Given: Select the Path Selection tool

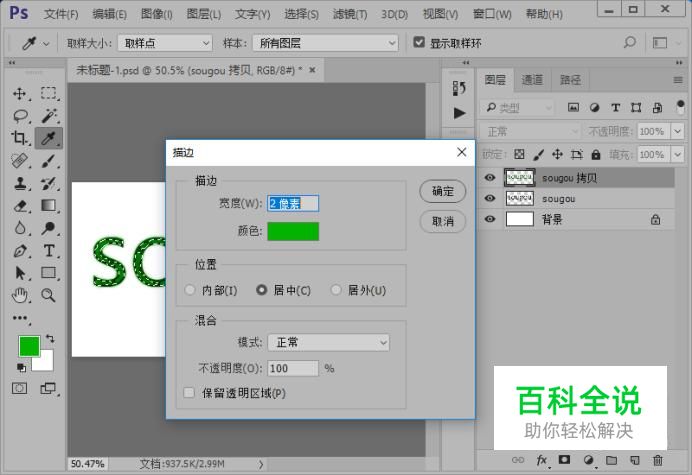Looking at the screenshot, I should (x=19, y=273).
